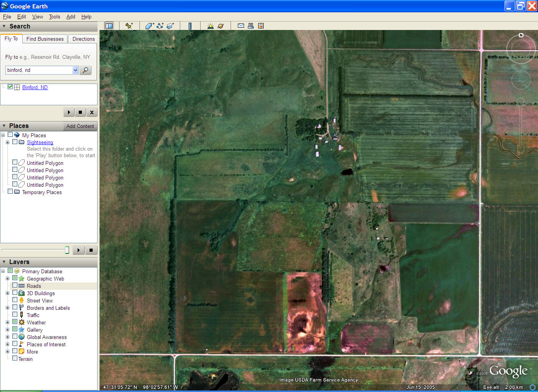Click the Global Awareness globe icon
The height and width of the screenshot is (392, 538).
(22, 337)
